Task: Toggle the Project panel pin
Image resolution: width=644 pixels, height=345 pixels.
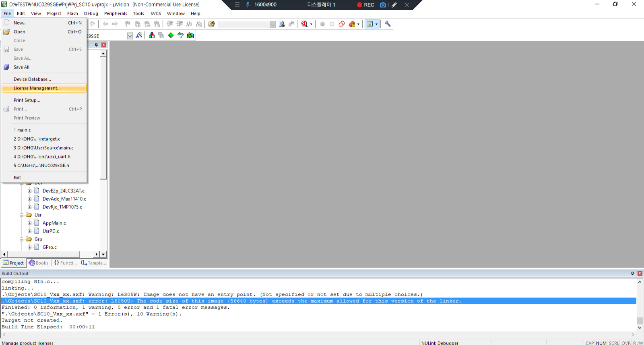Action: coord(96,45)
